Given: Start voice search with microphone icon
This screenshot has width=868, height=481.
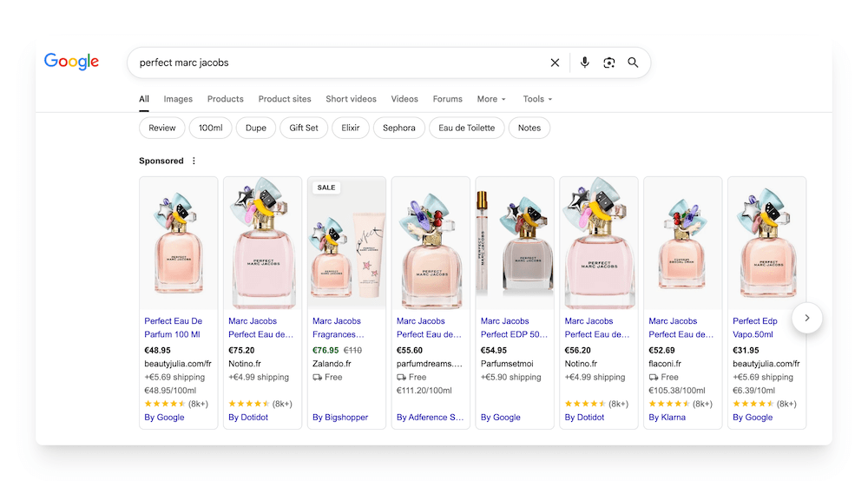Looking at the screenshot, I should coord(584,63).
